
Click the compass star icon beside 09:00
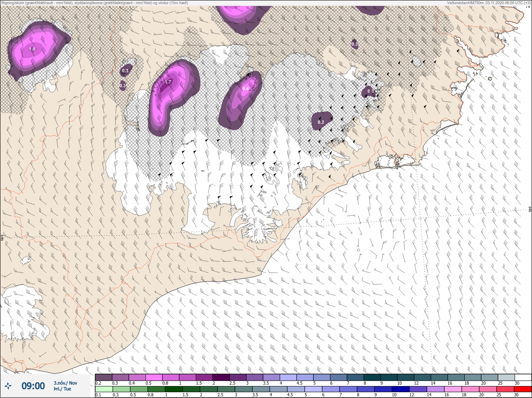click(8, 386)
